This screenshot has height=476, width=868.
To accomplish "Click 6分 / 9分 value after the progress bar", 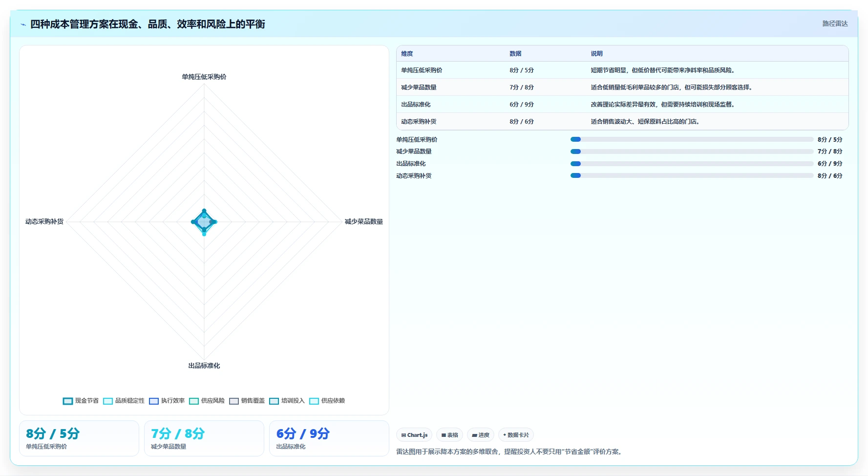I will pyautogui.click(x=830, y=164).
